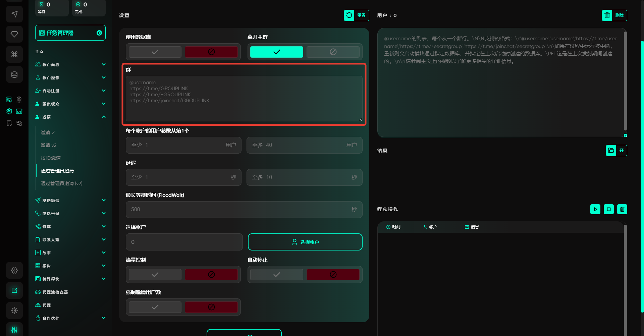The height and width of the screenshot is (336, 644).
Task: Disable 离开主群 with the prohibit option
Action: click(333, 52)
